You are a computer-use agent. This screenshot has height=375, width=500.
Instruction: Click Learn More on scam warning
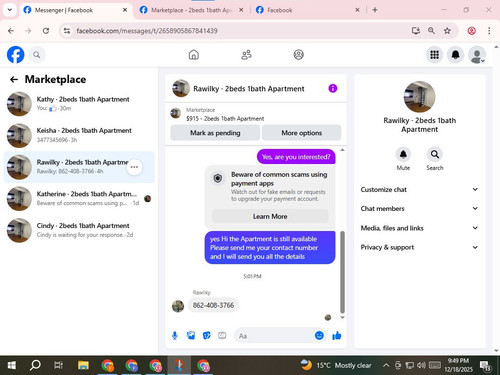tap(270, 216)
